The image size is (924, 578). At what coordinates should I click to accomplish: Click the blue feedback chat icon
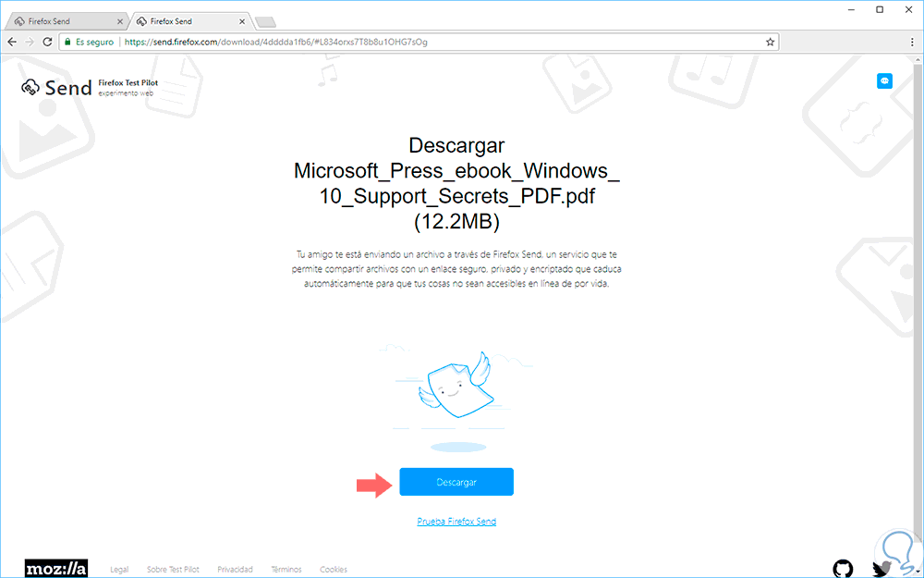coord(884,80)
